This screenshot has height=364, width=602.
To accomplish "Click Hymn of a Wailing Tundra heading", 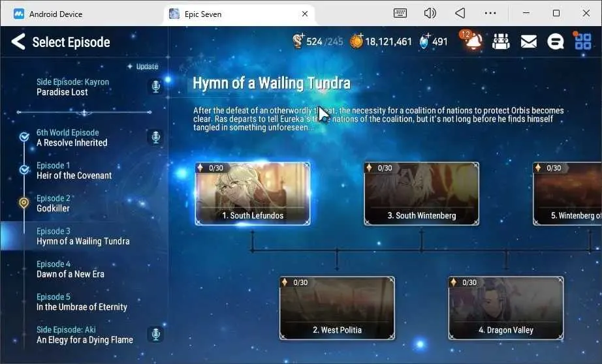I will pyautogui.click(x=272, y=83).
